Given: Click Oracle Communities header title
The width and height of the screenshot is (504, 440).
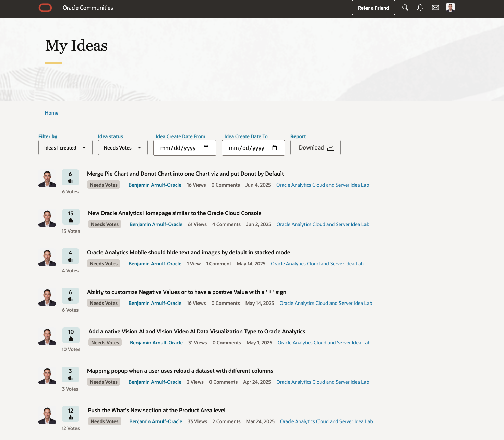Looking at the screenshot, I should coord(88,8).
